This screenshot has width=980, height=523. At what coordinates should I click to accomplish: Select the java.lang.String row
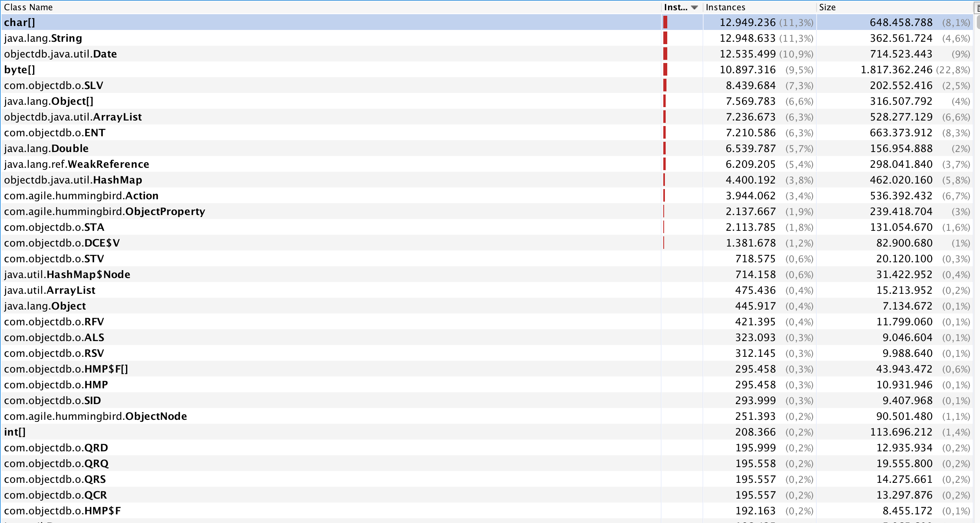[487, 38]
